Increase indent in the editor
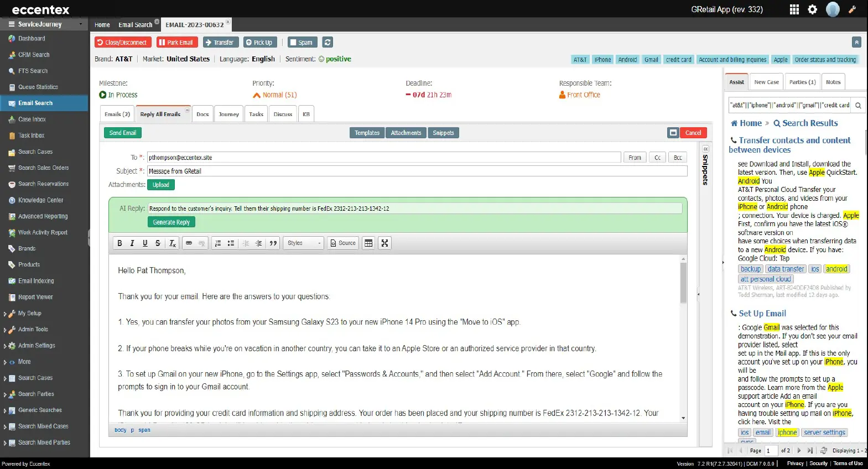Viewport: 868px width, 469px height. [258, 243]
